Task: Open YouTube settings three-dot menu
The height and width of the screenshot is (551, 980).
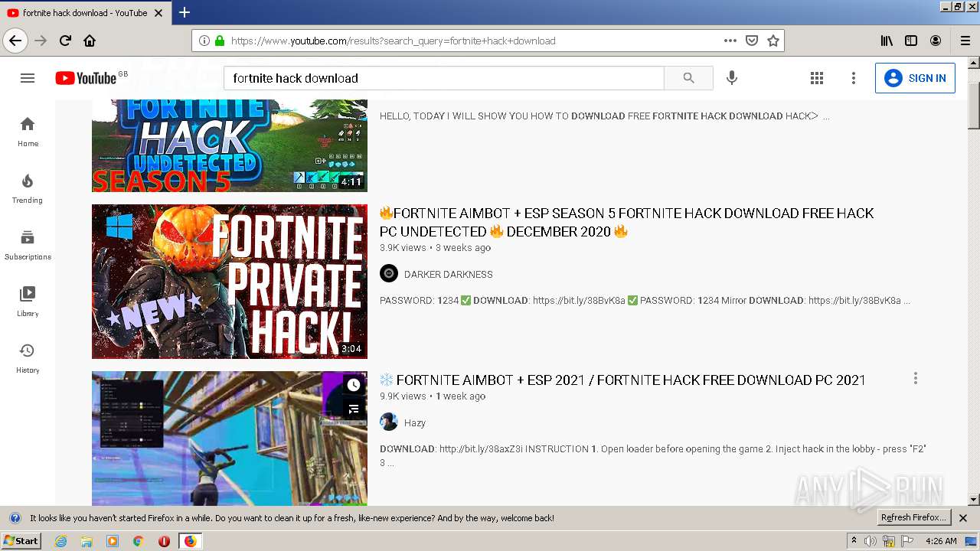Action: pos(854,78)
